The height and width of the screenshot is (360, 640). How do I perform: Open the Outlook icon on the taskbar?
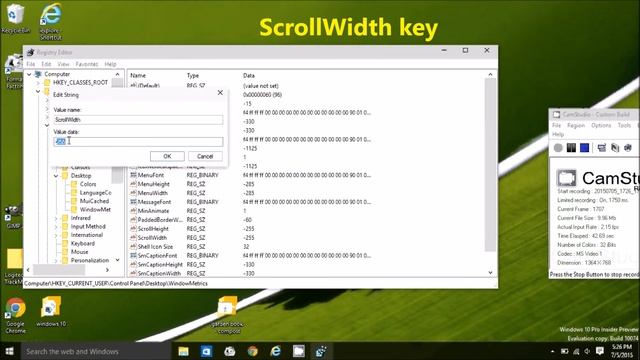[207, 351]
